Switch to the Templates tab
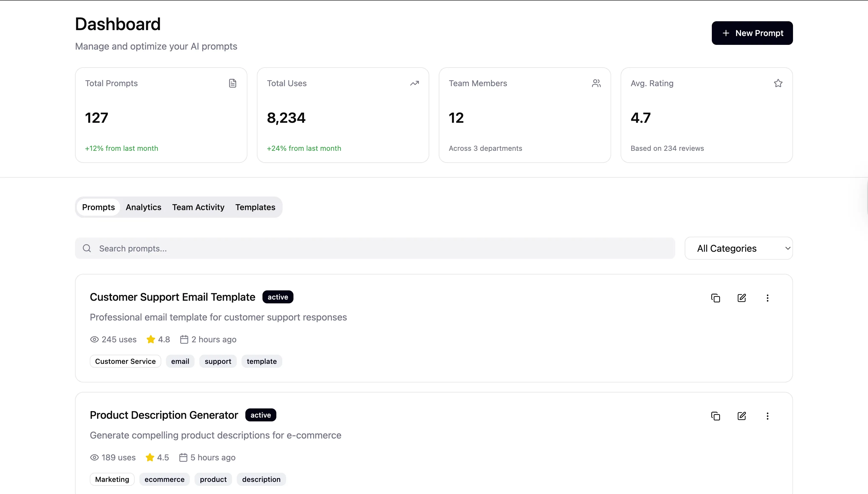868x494 pixels. coord(255,207)
